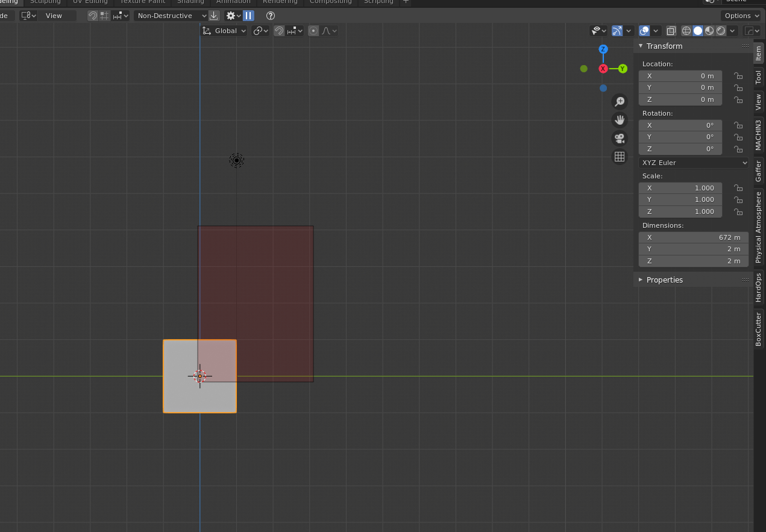Open the Global transform orientation dropdown

tap(224, 31)
